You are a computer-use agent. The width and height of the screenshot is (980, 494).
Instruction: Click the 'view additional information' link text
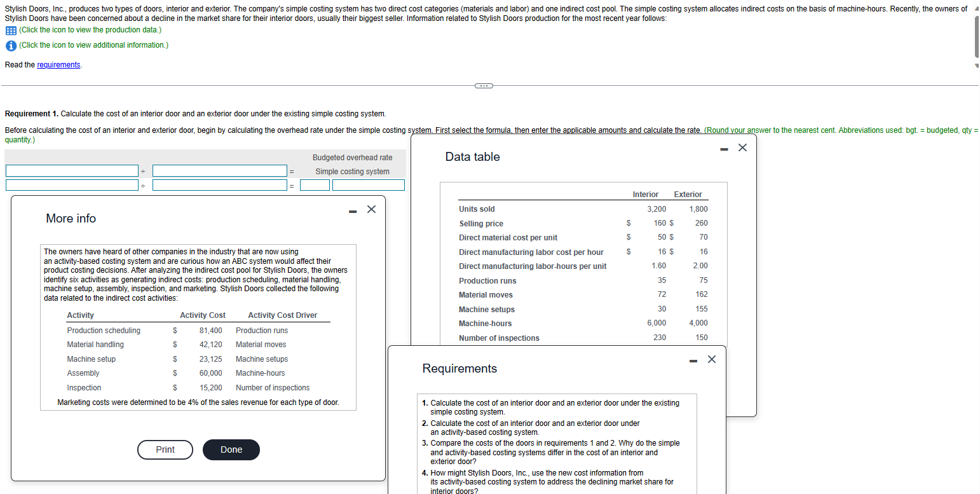click(94, 45)
